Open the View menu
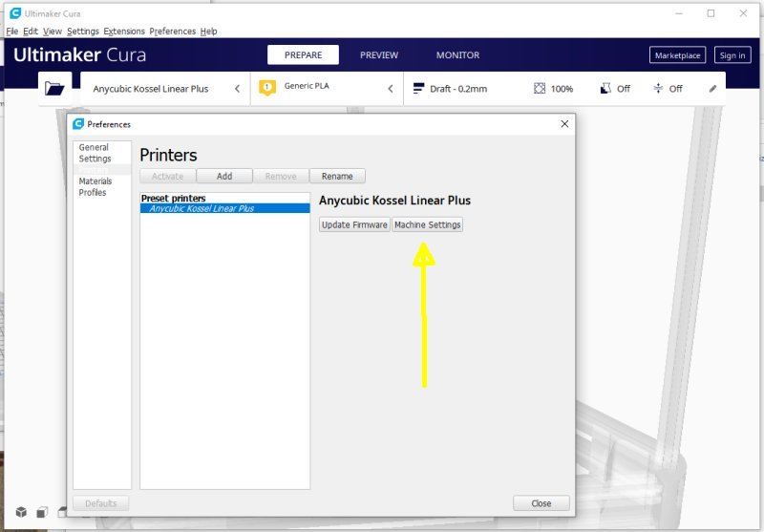Image resolution: width=764 pixels, height=532 pixels. point(53,32)
